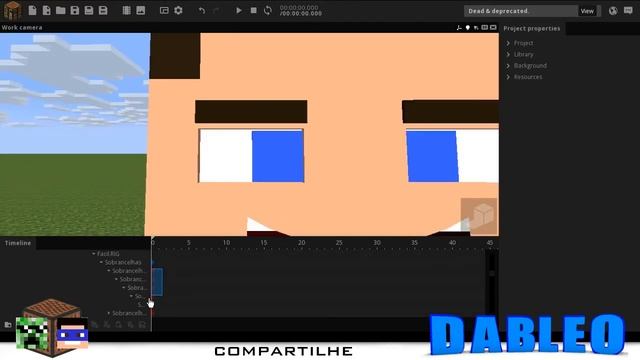Create a new project with the first page icon
Image resolution: width=640 pixels, height=360 pixels.
pyautogui.click(x=32, y=10)
